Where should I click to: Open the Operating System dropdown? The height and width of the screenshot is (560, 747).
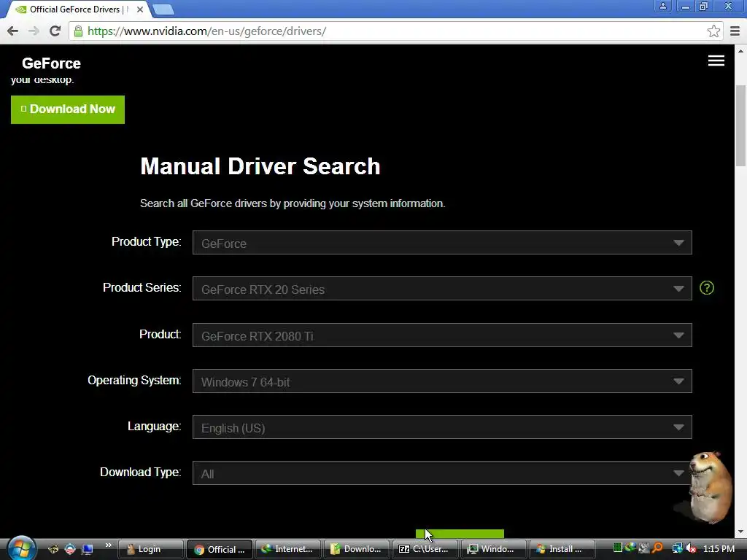coord(442,381)
